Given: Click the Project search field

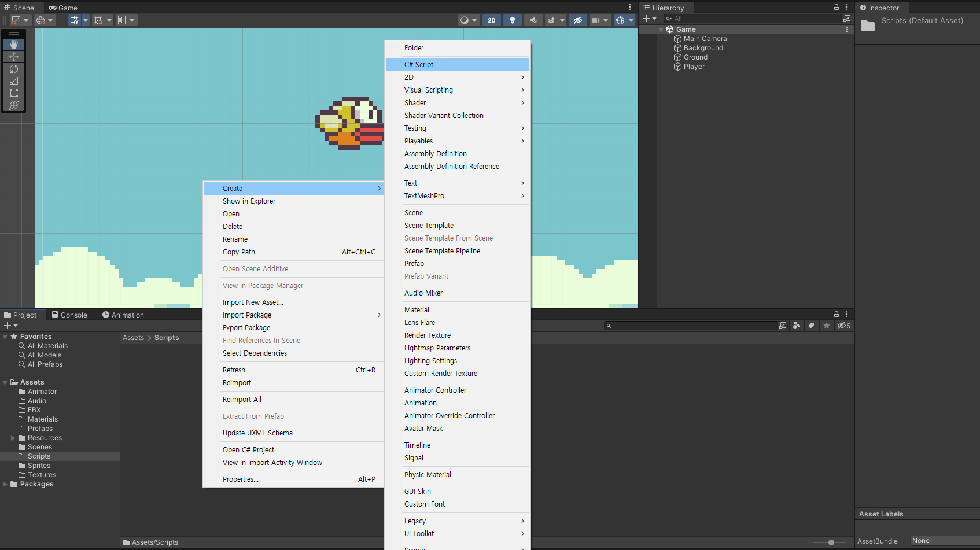Looking at the screenshot, I should click(x=690, y=326).
